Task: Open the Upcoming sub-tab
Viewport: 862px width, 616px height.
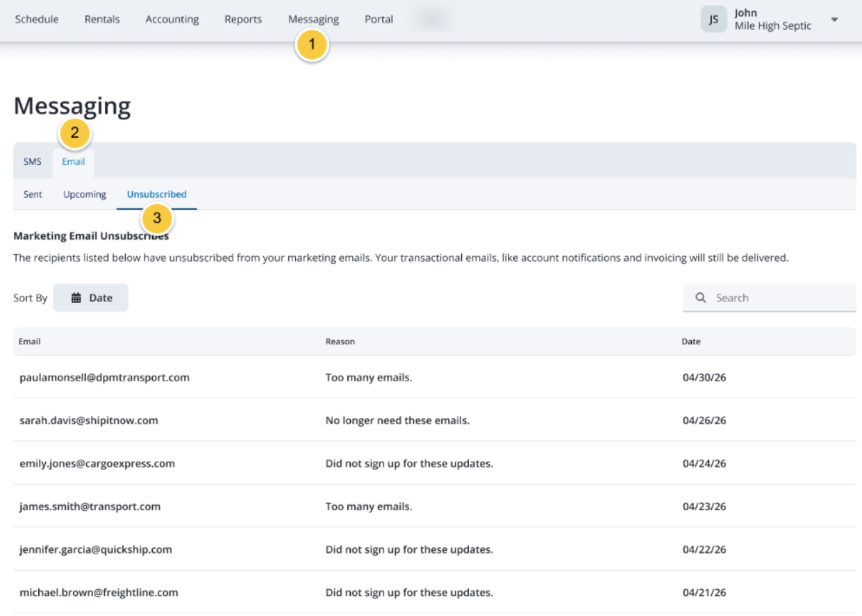Action: click(85, 194)
